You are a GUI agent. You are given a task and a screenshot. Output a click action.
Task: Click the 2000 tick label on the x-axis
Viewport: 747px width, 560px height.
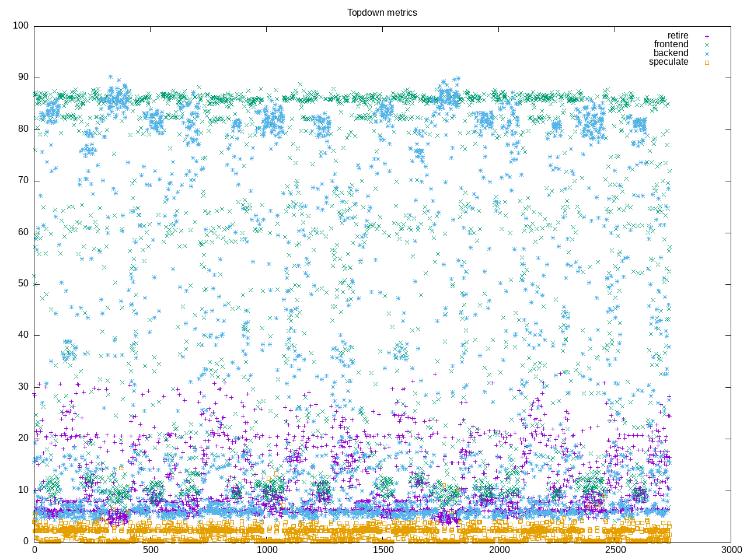point(498,550)
